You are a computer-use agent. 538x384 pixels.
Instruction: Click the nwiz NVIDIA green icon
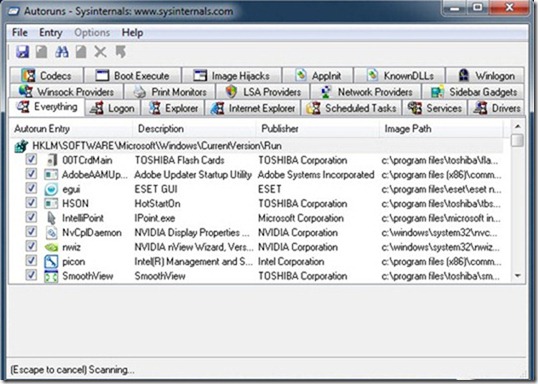click(x=51, y=247)
